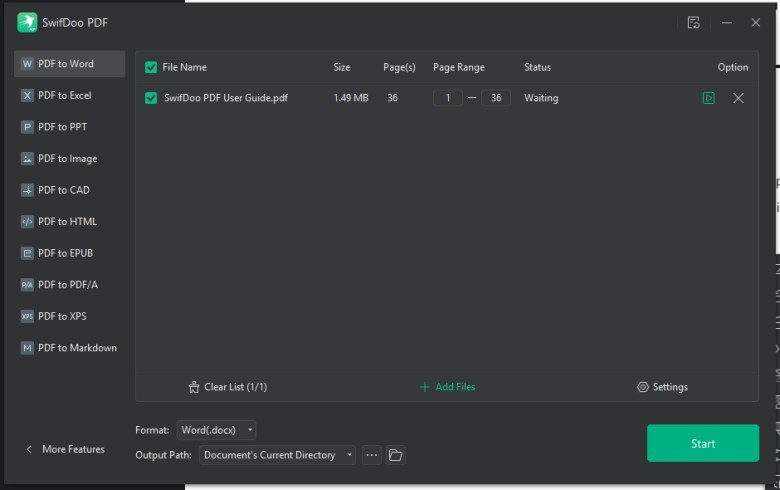This screenshot has width=780, height=490.
Task: Click the Page Range column header
Action: tap(459, 67)
